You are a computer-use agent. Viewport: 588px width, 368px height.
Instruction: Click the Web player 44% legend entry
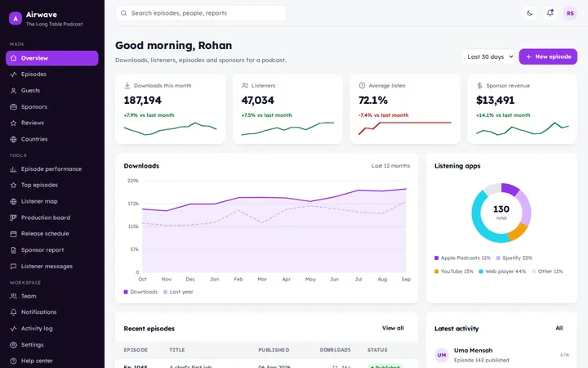pos(502,272)
